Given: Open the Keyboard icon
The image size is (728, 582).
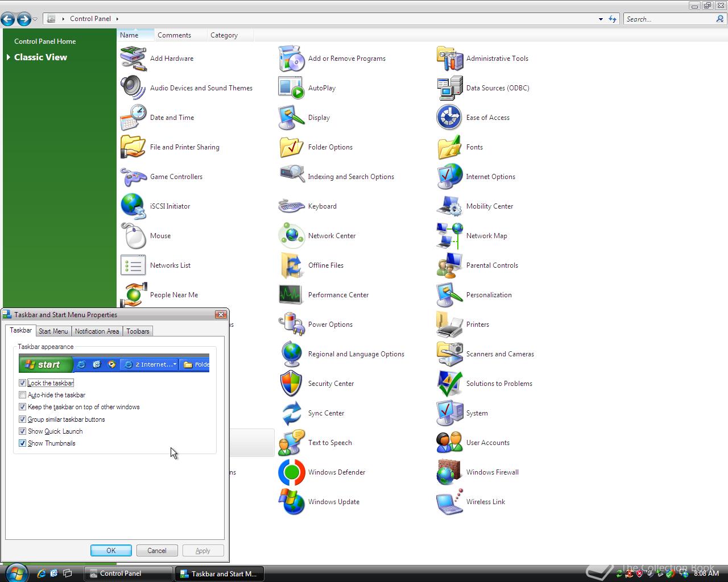Looking at the screenshot, I should 292,206.
